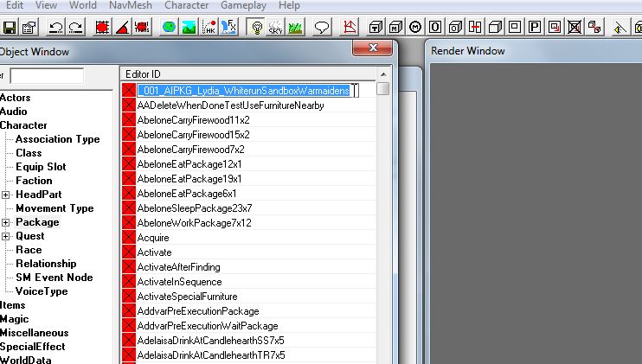Select Equip Slot in the tree

(x=41, y=167)
